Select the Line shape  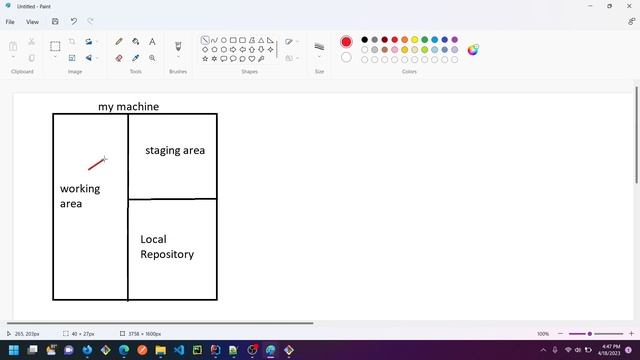coord(205,40)
